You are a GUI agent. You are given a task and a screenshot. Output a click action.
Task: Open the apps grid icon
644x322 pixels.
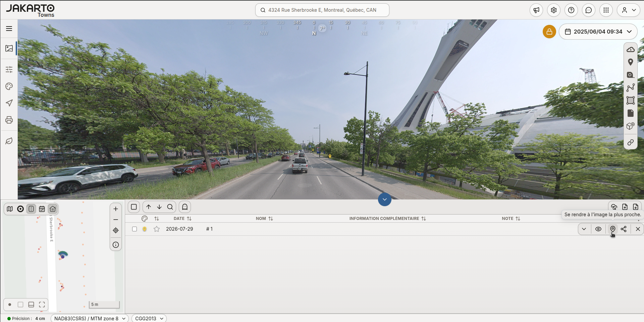(x=606, y=10)
